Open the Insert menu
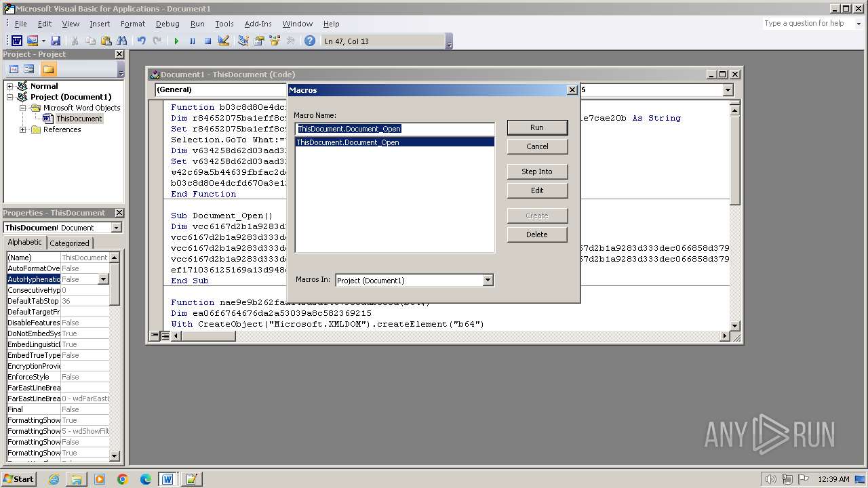 pyautogui.click(x=100, y=24)
